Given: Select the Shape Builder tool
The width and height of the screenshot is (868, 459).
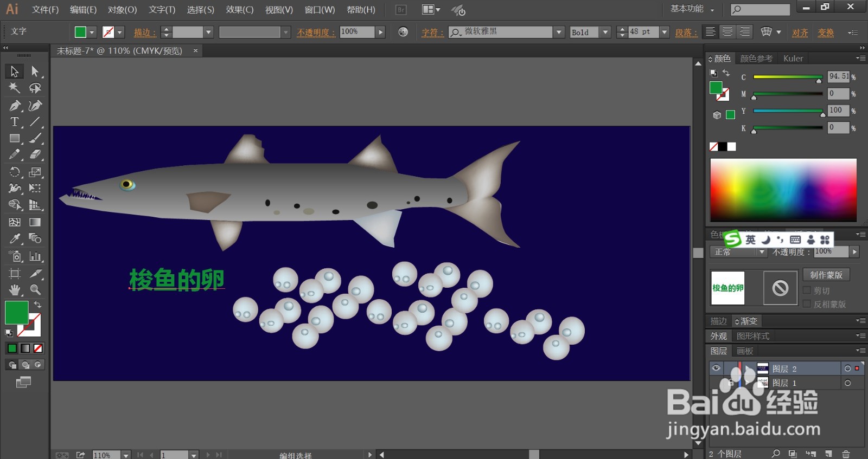Looking at the screenshot, I should [15, 205].
